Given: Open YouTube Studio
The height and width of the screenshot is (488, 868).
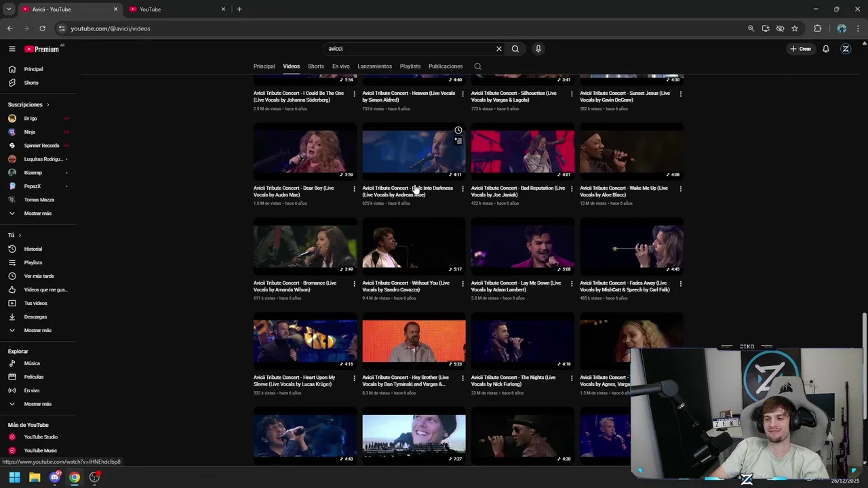Looking at the screenshot, I should (x=38, y=437).
